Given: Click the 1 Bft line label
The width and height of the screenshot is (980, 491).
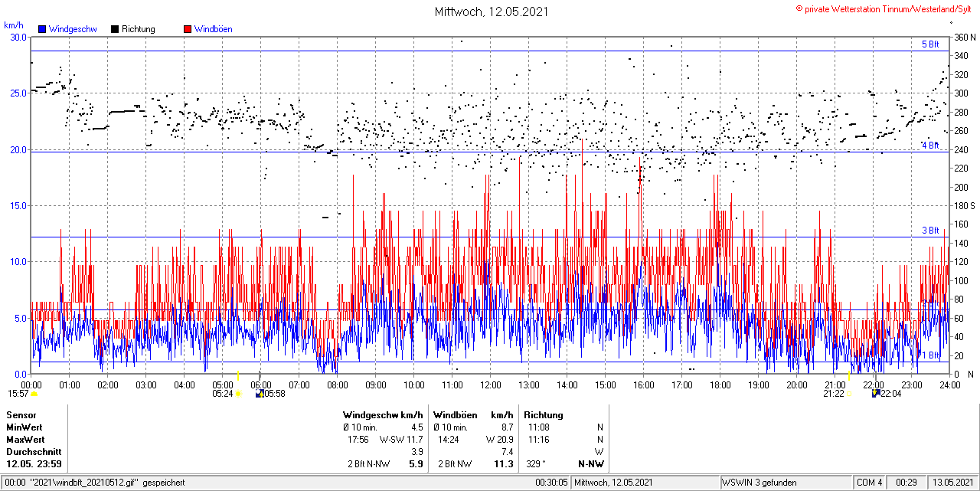Looking at the screenshot, I should point(929,355).
